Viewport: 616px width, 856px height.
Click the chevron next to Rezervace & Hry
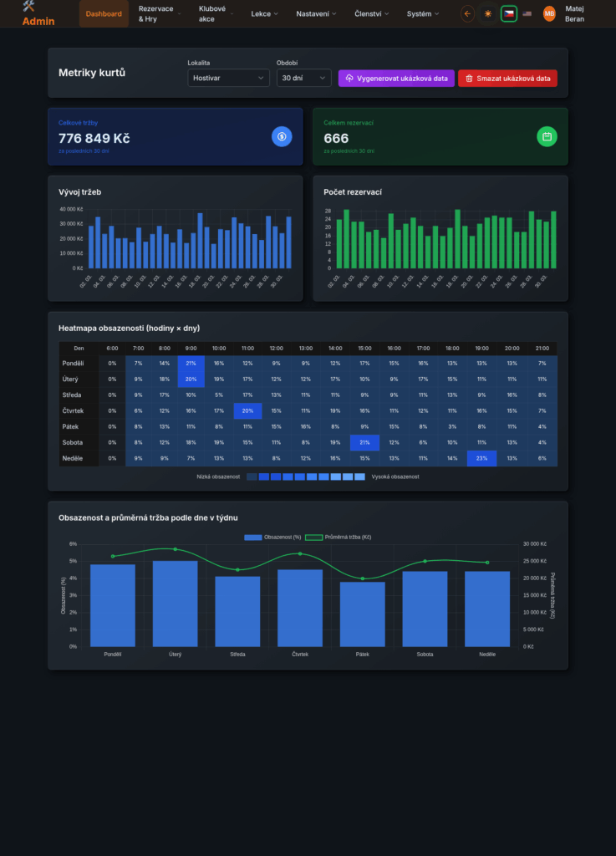pyautogui.click(x=179, y=13)
